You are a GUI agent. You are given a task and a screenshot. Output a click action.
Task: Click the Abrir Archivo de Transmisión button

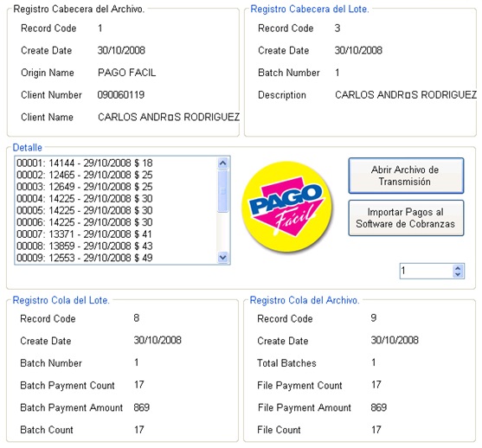pyautogui.click(x=406, y=176)
